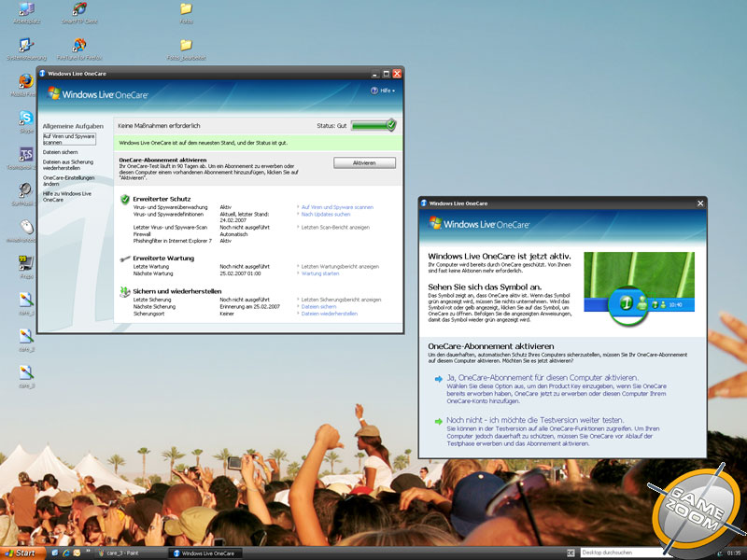The height and width of the screenshot is (560, 747).
Task: Click the Sichern und wiederherstellen heading
Action: pyautogui.click(x=177, y=291)
